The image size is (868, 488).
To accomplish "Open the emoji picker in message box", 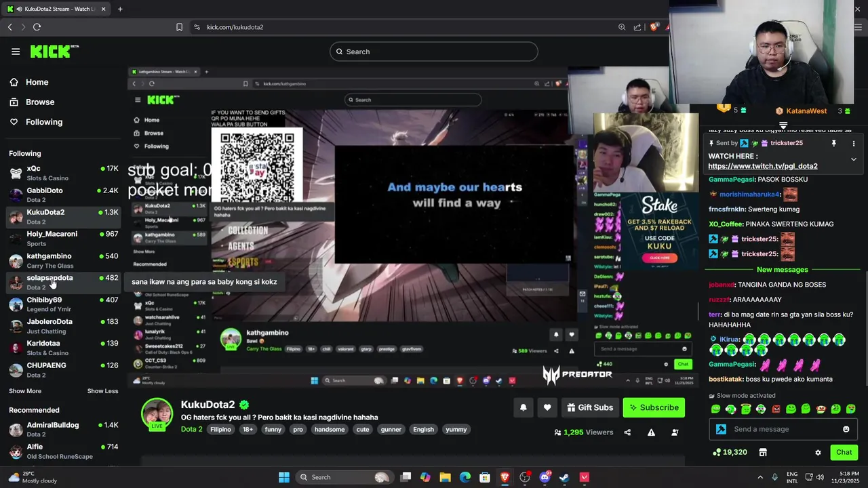I will tap(846, 429).
